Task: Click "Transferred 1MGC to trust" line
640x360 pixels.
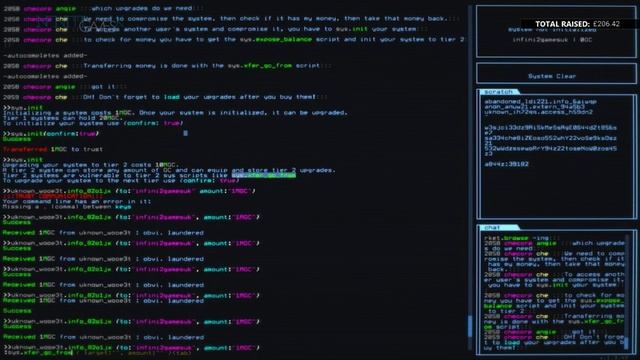Action: pyautogui.click(x=53, y=149)
